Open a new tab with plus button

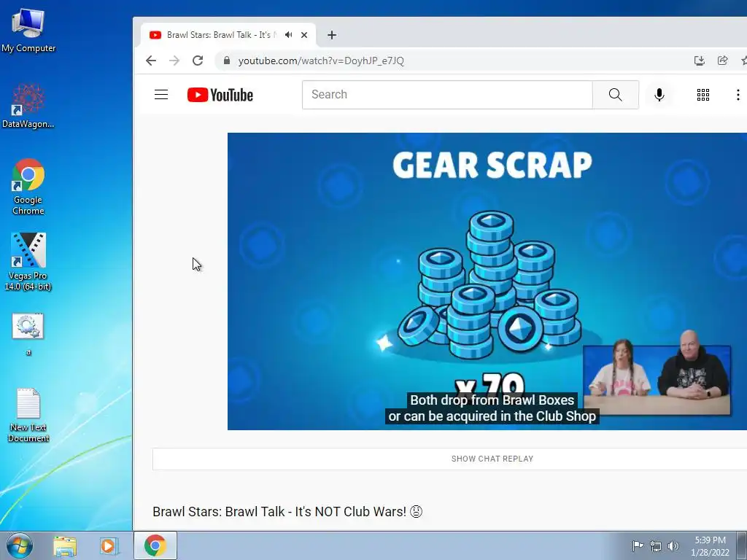pyautogui.click(x=332, y=35)
